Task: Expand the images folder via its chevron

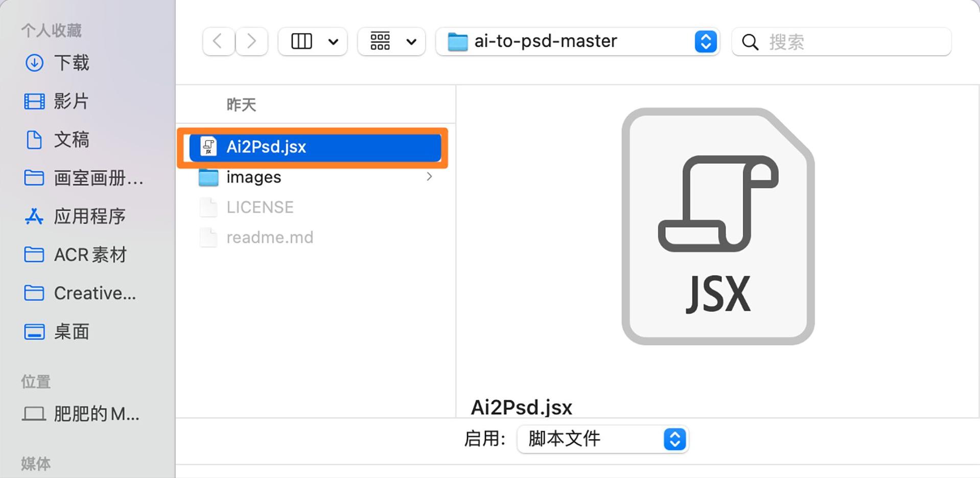Action: click(429, 176)
